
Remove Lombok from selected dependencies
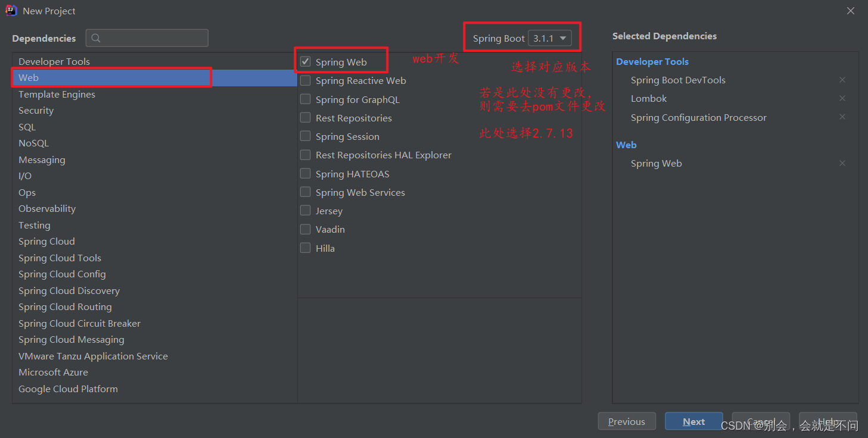click(842, 98)
